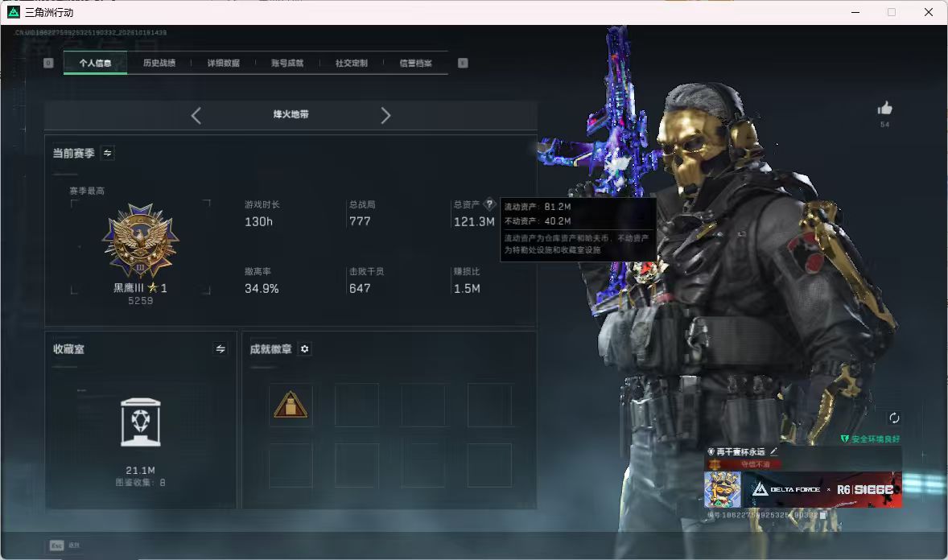Viewport: 948px width, 560px height.
Task: Select the 账号成就 tab
Action: [x=287, y=63]
